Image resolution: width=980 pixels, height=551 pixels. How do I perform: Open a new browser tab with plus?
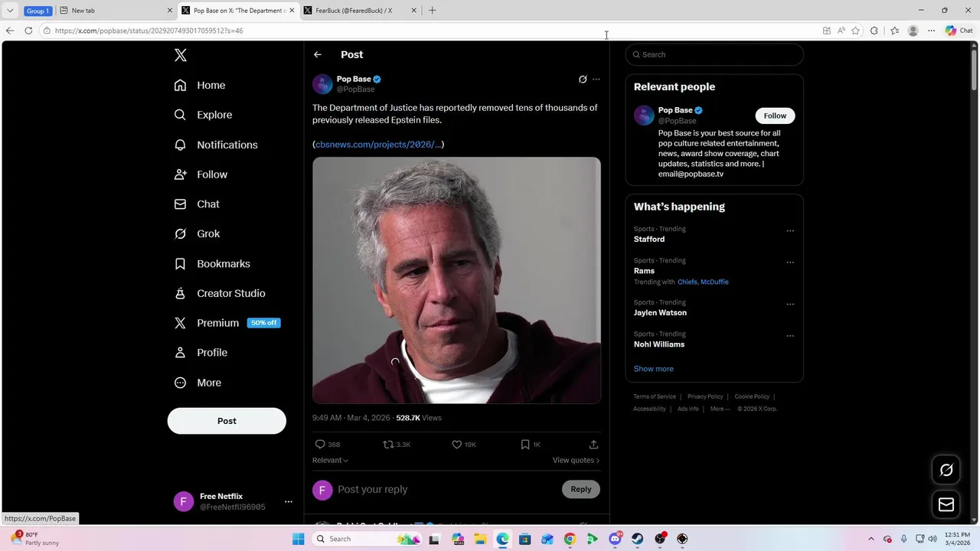[433, 11]
